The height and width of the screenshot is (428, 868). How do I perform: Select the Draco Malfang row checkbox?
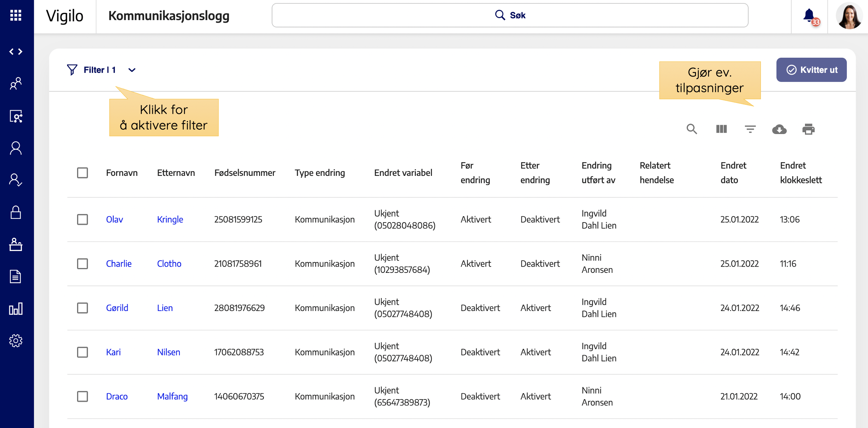[82, 397]
